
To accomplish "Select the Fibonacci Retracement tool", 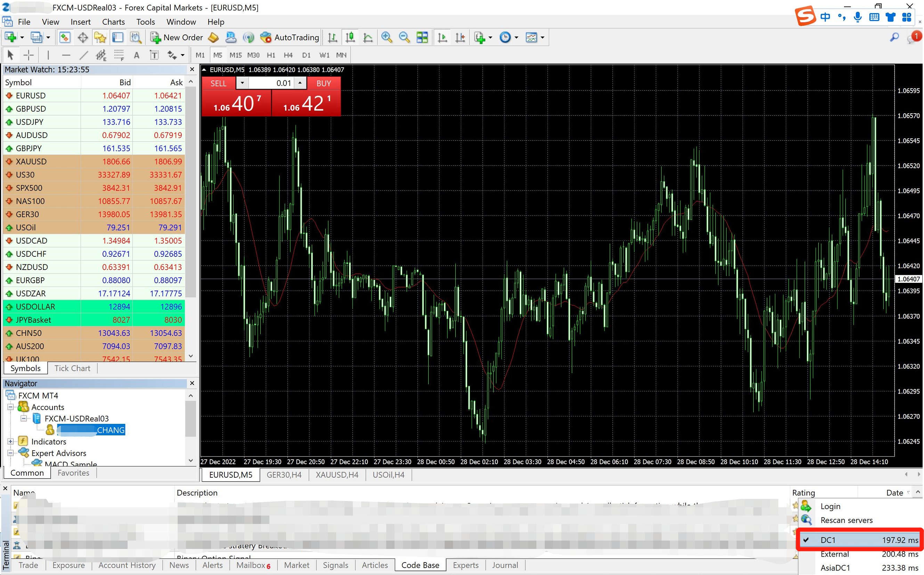I will 119,55.
